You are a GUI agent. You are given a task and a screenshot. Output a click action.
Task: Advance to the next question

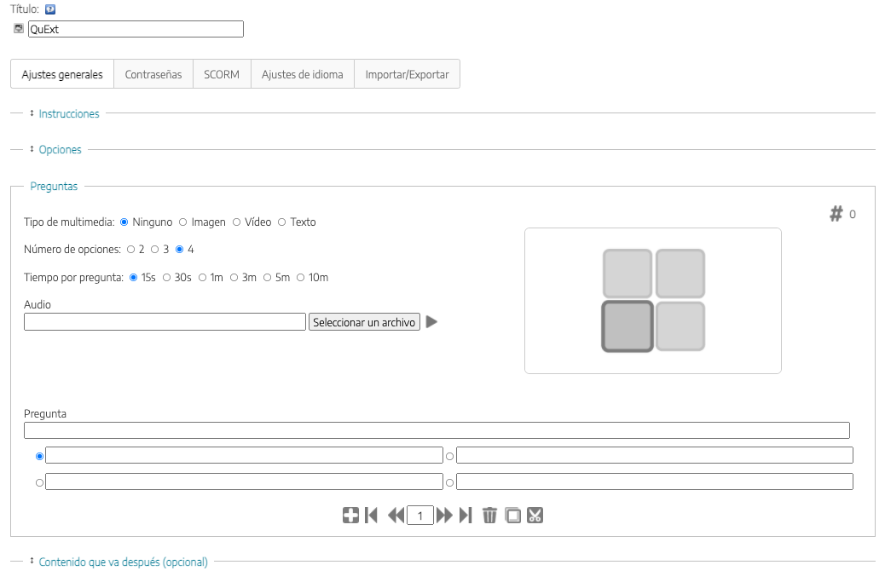[444, 516]
